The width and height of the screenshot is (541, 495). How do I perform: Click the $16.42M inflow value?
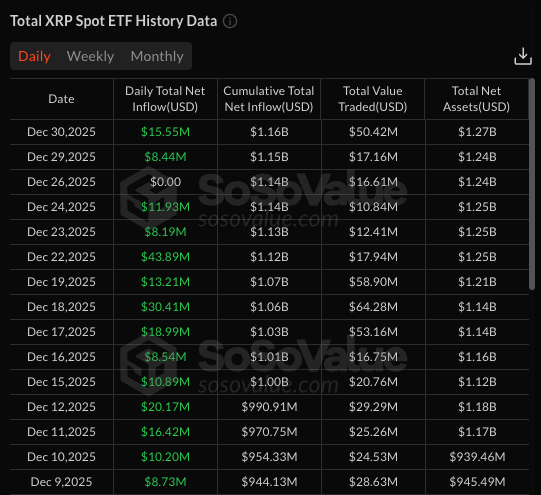(x=165, y=432)
